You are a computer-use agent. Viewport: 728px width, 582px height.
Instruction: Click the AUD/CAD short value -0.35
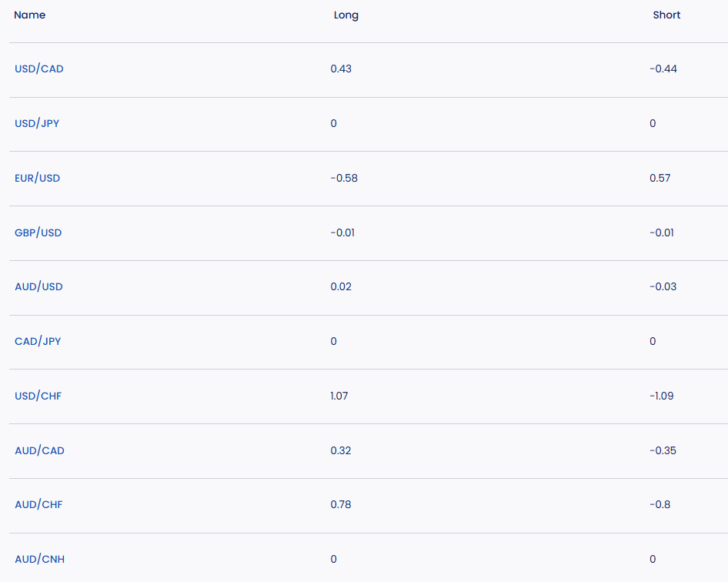point(663,451)
